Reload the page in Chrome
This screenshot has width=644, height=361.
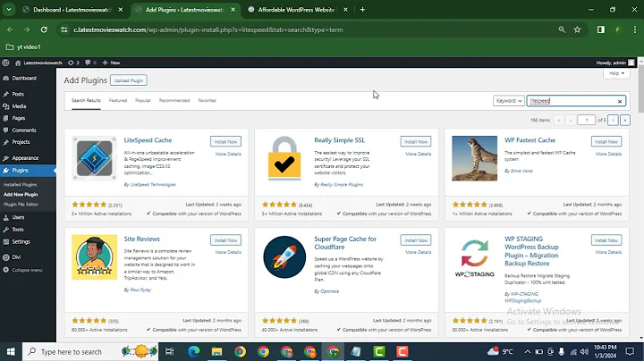44,29
